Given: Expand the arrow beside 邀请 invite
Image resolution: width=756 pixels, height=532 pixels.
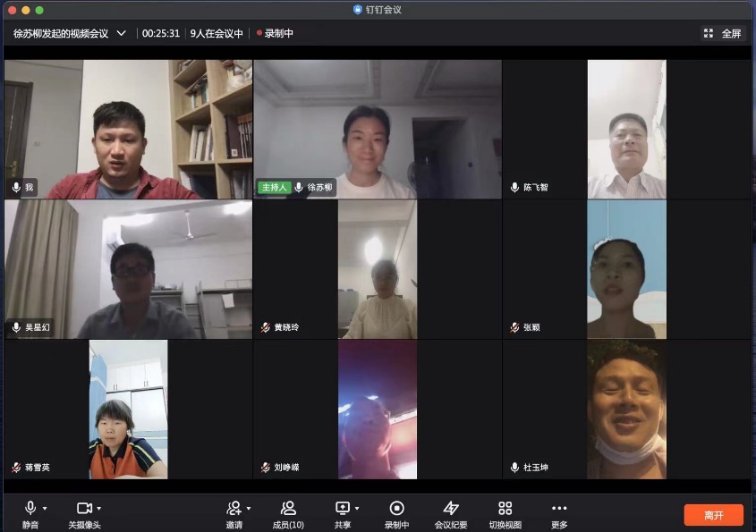Looking at the screenshot, I should (248, 509).
